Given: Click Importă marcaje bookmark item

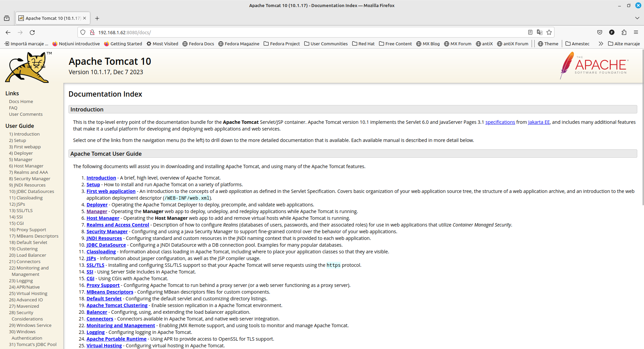Looking at the screenshot, I should [x=26, y=44].
